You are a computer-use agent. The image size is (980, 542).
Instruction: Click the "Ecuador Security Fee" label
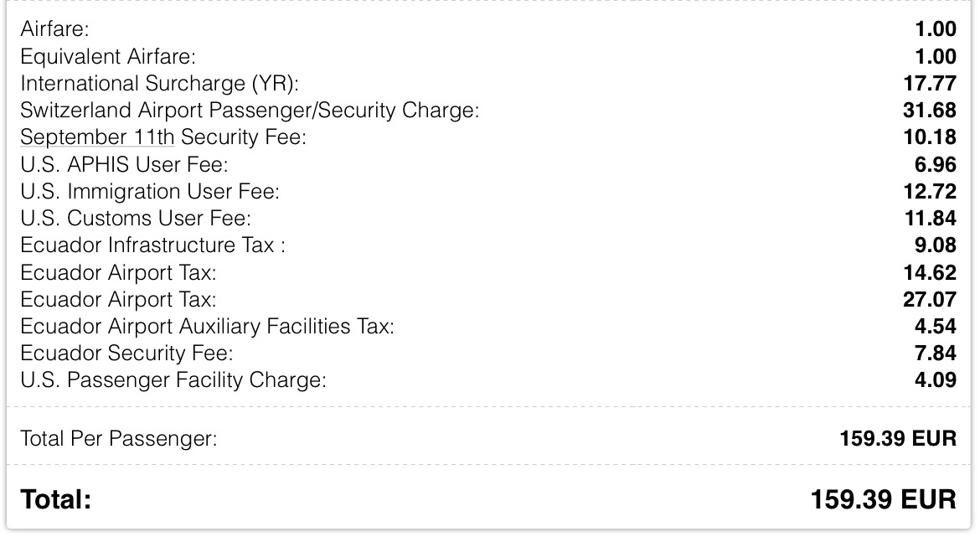(x=126, y=353)
